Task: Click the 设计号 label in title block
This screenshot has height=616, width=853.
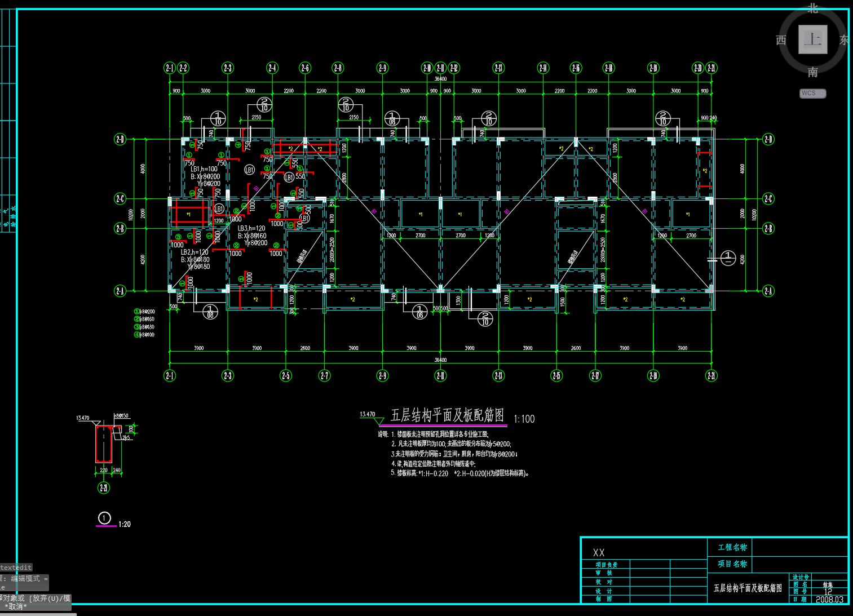Action: click(x=801, y=577)
